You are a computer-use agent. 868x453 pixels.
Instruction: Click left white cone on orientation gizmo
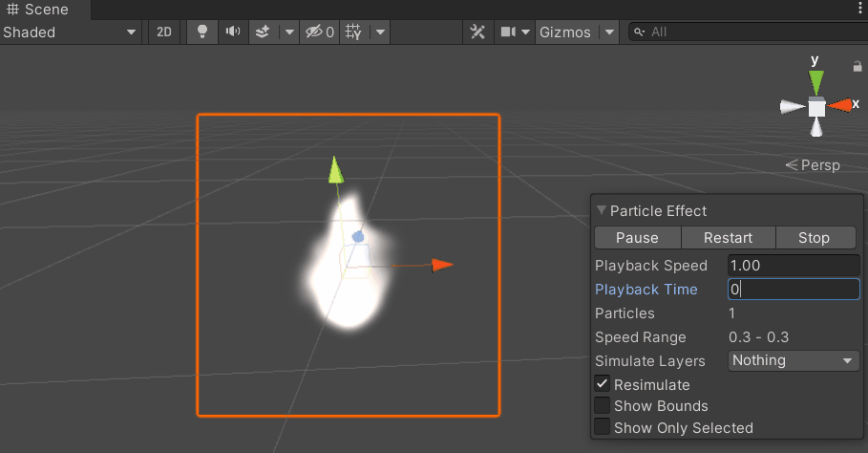(x=792, y=106)
